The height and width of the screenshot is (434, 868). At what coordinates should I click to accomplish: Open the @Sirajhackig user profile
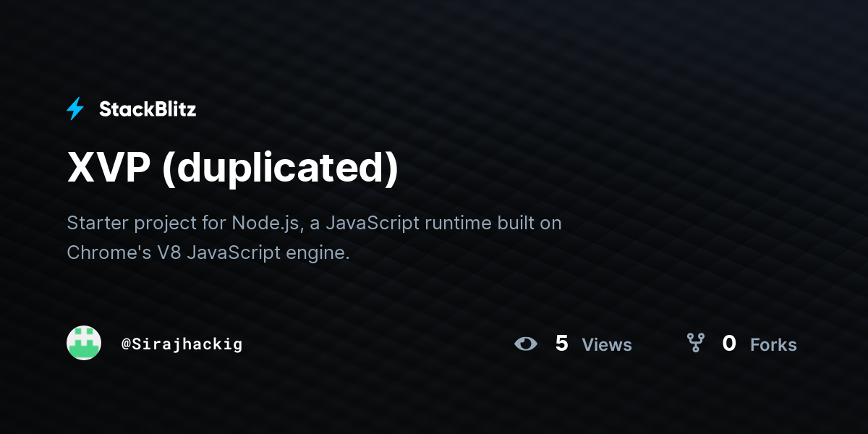coord(182,344)
